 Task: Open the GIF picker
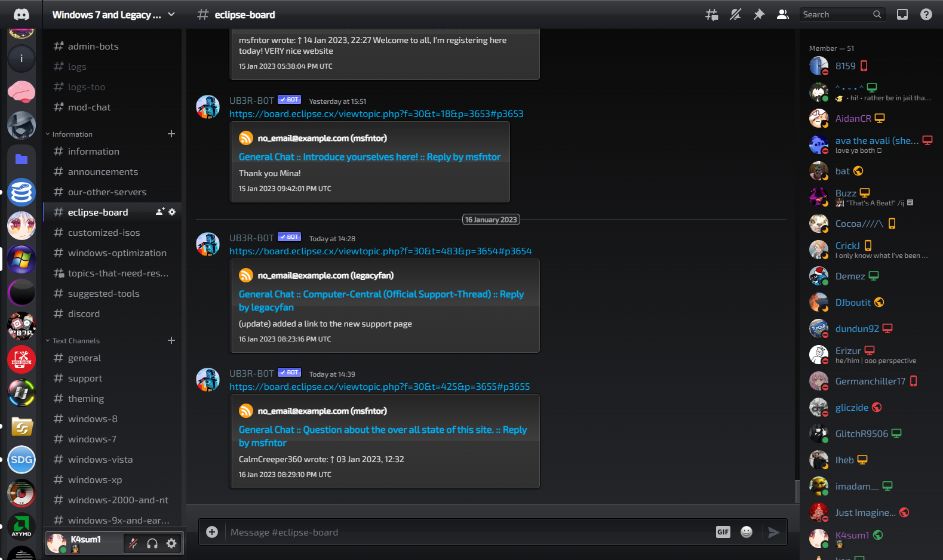[x=723, y=532]
